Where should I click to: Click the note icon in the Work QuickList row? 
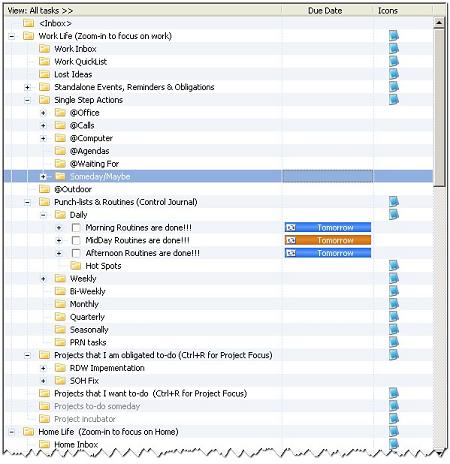coord(394,61)
